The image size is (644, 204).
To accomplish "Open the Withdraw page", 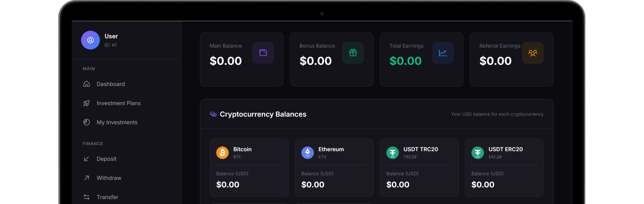I will coord(109,178).
